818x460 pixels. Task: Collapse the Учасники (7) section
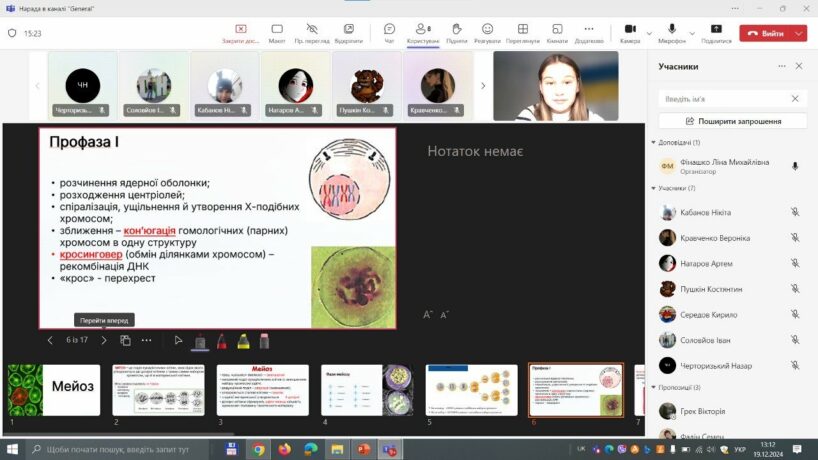pyautogui.click(x=653, y=188)
